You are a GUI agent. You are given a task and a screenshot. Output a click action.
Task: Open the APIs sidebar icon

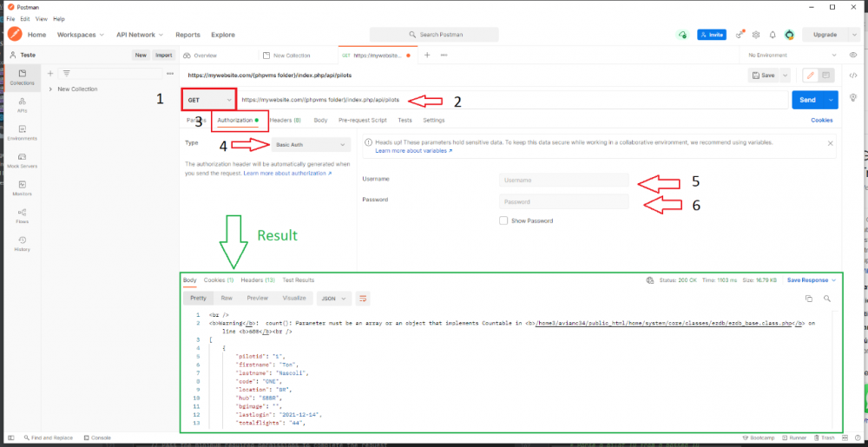point(23,105)
